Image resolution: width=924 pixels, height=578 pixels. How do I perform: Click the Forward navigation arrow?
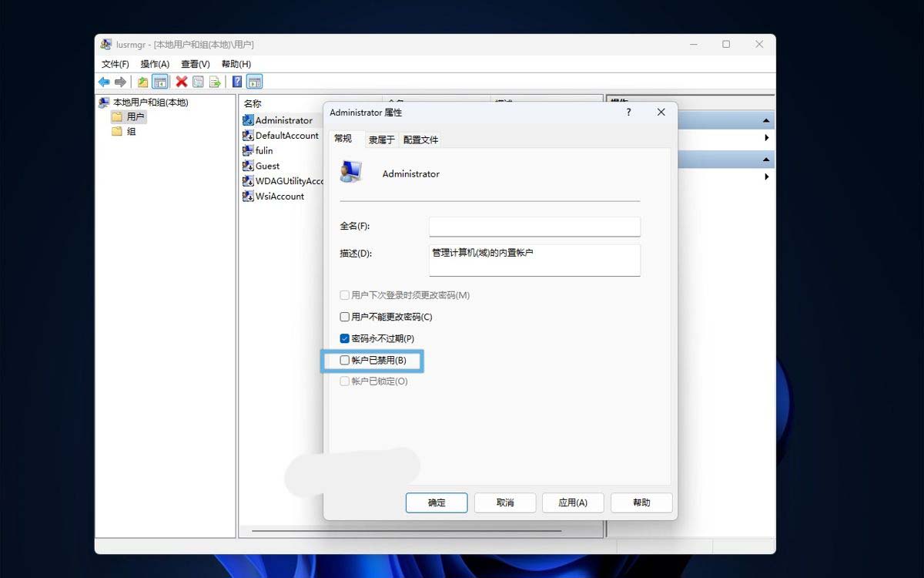(x=121, y=81)
